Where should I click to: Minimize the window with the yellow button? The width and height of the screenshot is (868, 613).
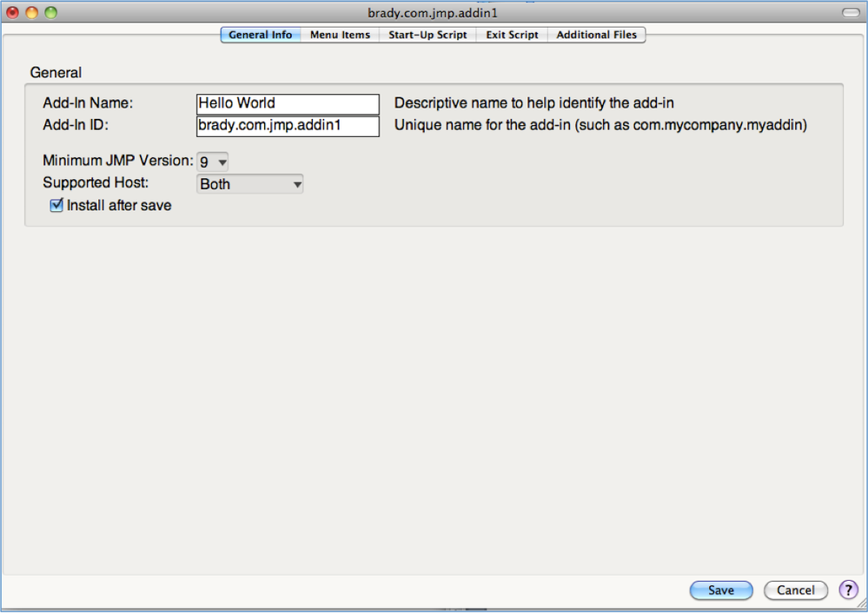click(x=32, y=12)
